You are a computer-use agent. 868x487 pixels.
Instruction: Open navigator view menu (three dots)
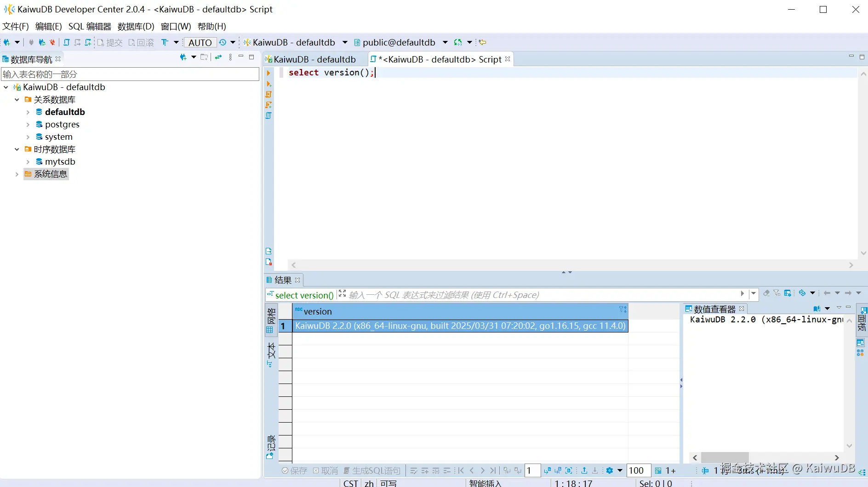coord(230,57)
